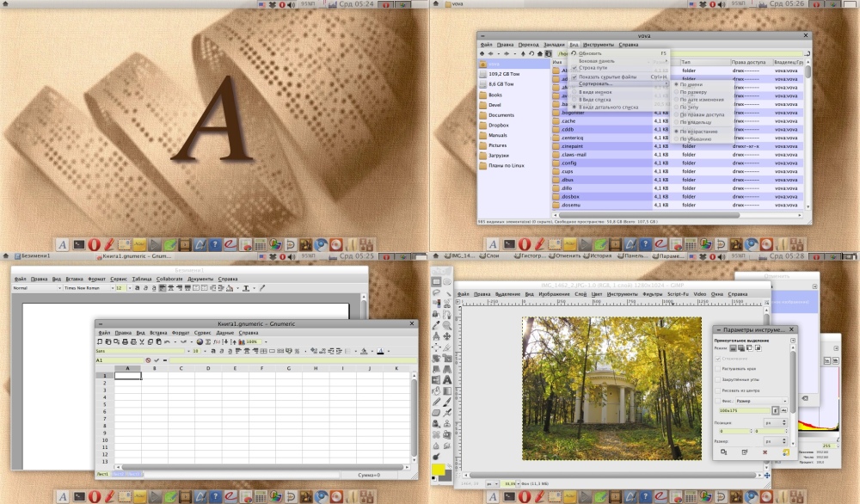Select the Move tool in GIMP toolbox

coord(447,336)
